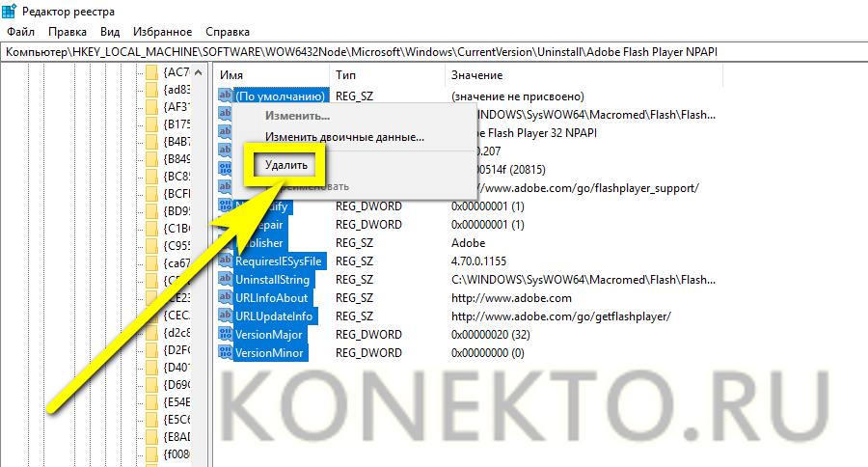
Task: Click the folder icon of the {ca67 key
Action: coord(150,262)
